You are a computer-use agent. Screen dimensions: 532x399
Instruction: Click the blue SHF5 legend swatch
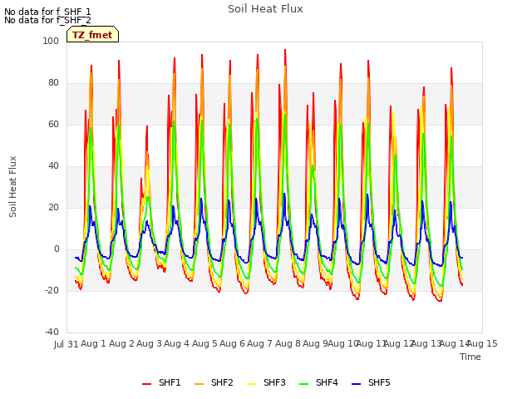tap(357, 384)
